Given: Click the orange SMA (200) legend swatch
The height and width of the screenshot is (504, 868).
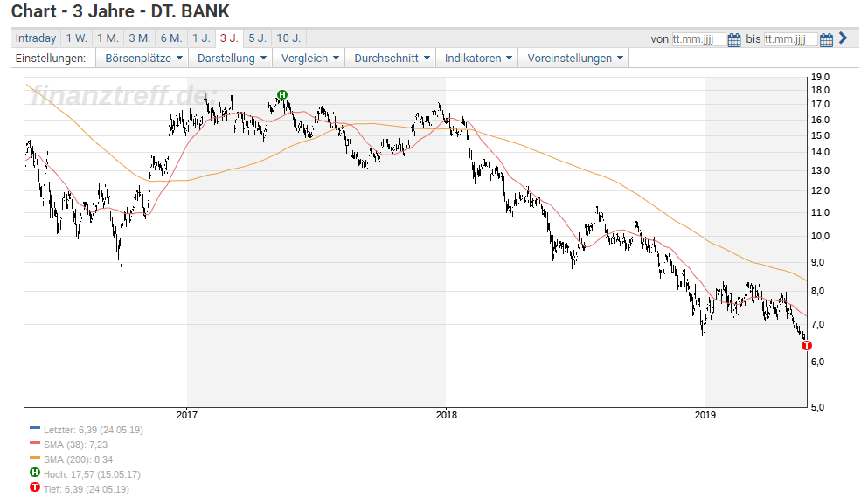Looking at the screenshot, I should [x=35, y=458].
